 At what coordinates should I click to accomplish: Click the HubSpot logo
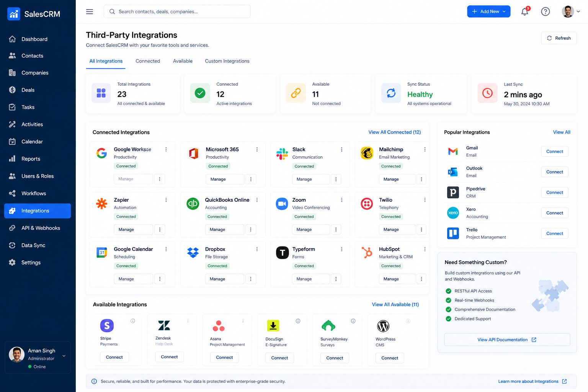[x=367, y=252]
